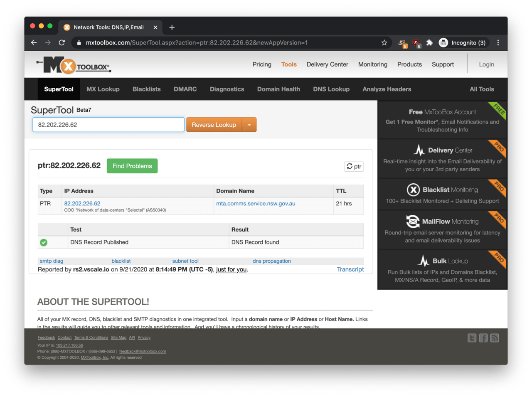Open the subnet tool link
The width and height of the screenshot is (532, 397).
[185, 261]
